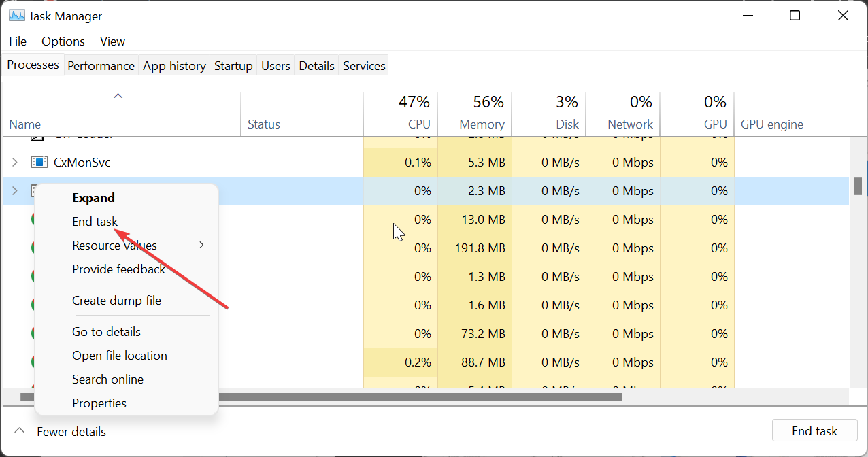Switch to the Details tab

click(316, 65)
